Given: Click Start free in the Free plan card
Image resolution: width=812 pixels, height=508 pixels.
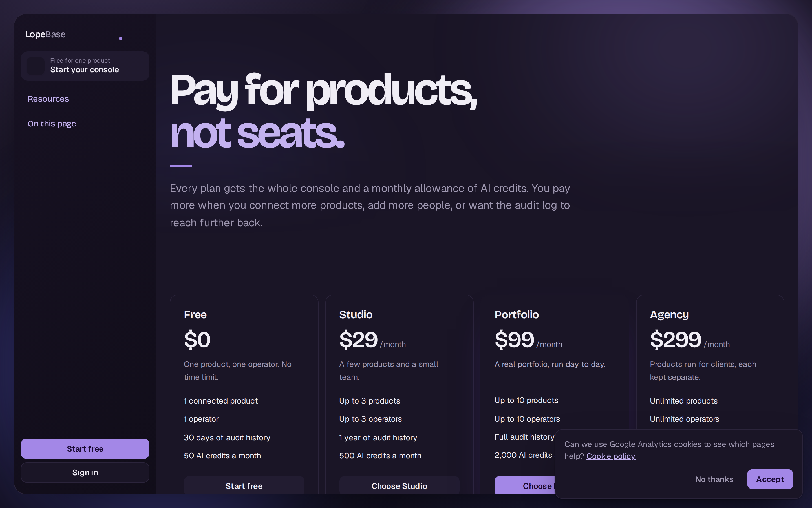Looking at the screenshot, I should pos(244,485).
